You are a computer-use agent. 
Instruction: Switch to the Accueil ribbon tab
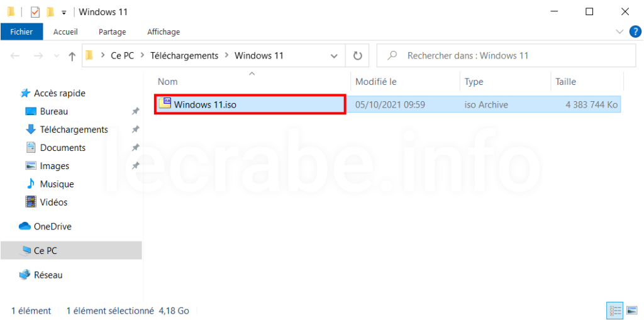point(65,31)
